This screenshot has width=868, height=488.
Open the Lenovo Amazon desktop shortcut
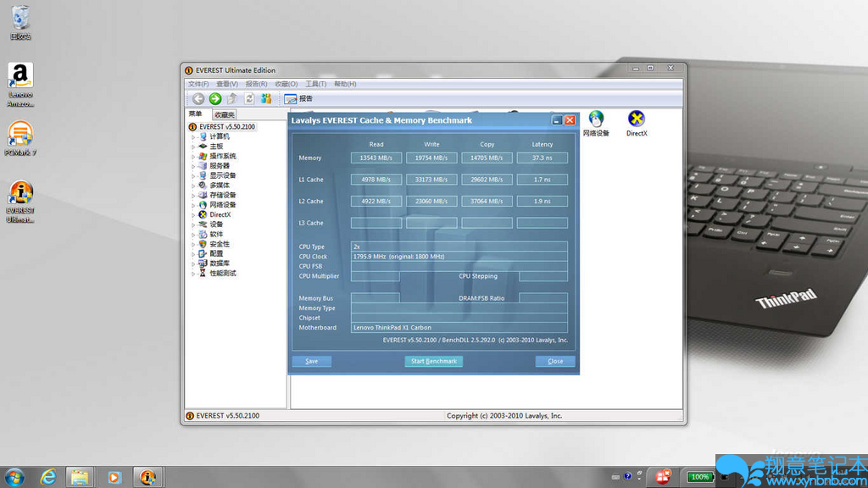pos(20,85)
